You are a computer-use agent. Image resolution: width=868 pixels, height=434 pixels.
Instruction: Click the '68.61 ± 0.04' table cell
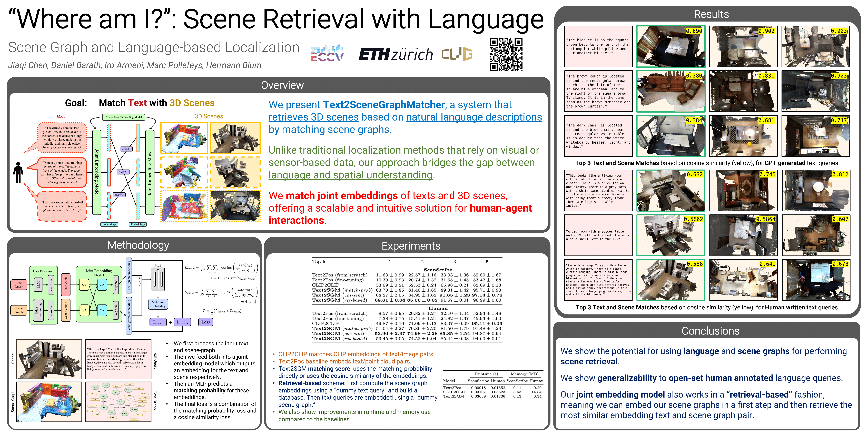point(390,300)
